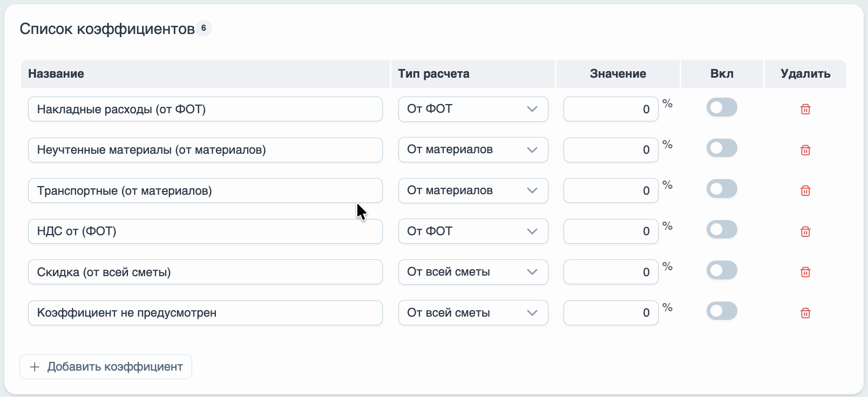
Task: Click trash icon for НДС от (ФОТ)
Action: [805, 231]
